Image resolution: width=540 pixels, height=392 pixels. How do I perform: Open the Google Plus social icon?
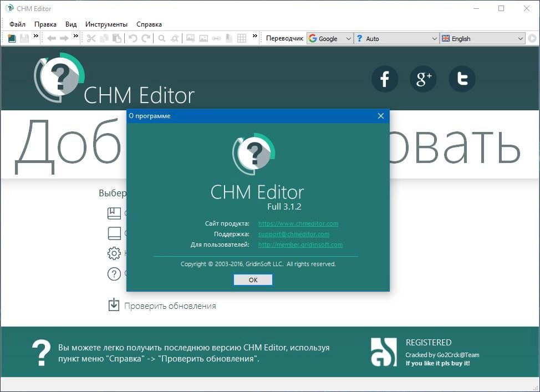pos(423,79)
